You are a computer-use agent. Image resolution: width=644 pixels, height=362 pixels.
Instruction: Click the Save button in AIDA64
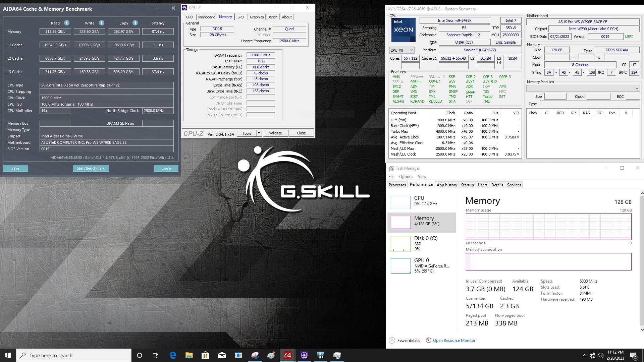tap(15, 168)
